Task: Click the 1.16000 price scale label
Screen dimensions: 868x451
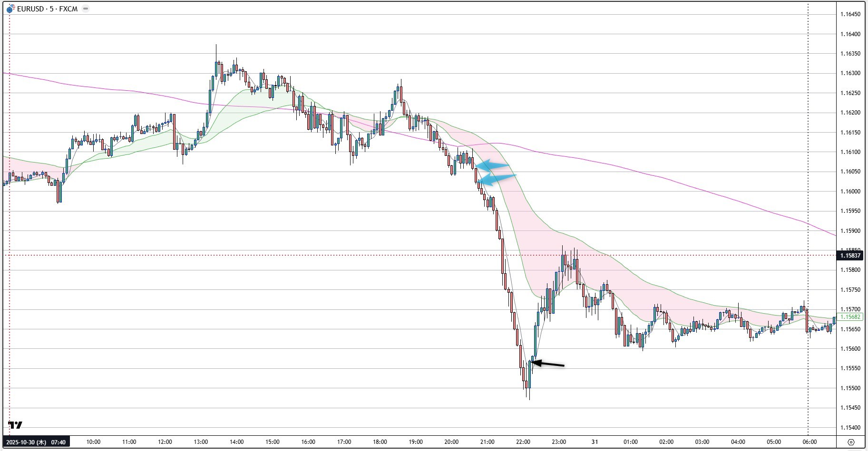Action: 850,192
